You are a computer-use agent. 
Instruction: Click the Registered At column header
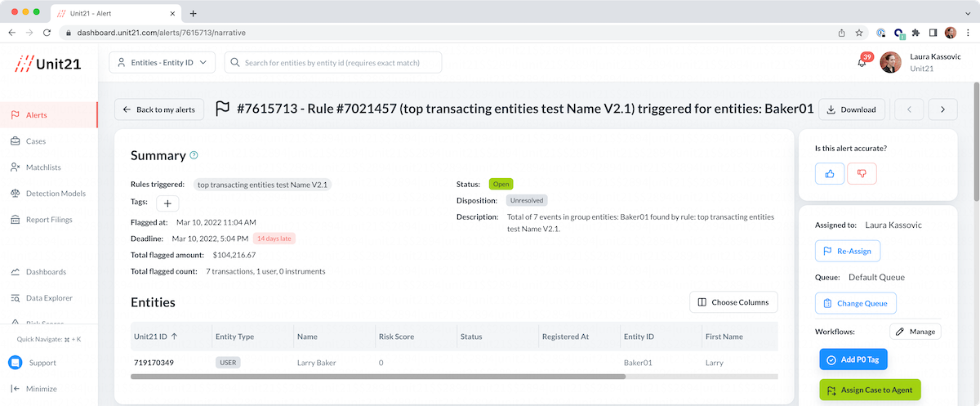click(565, 336)
